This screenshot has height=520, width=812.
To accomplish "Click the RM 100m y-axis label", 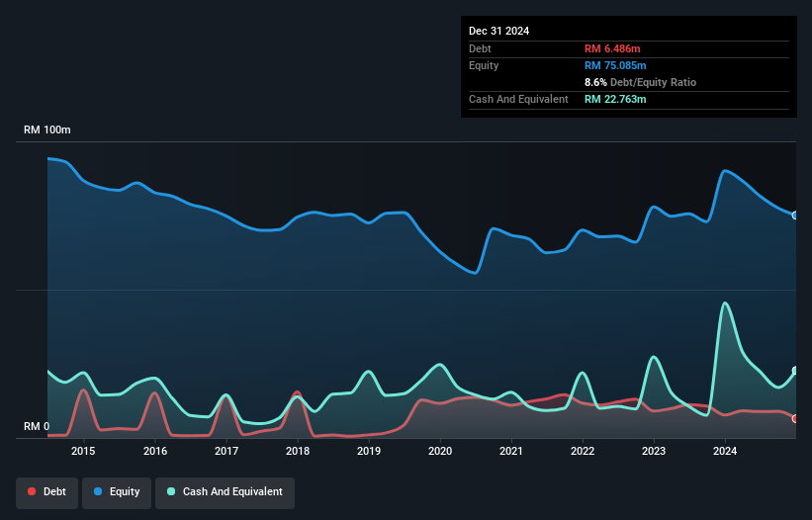I will click(x=47, y=130).
